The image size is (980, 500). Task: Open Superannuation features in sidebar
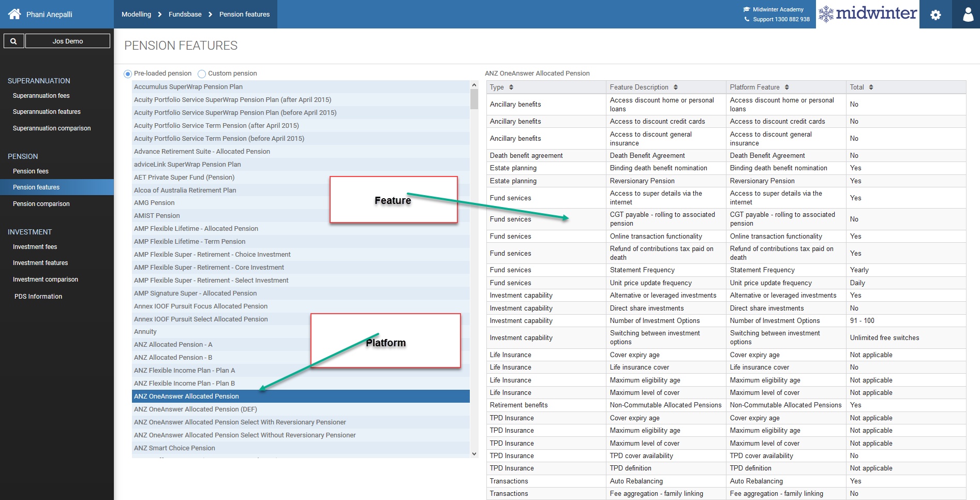47,112
